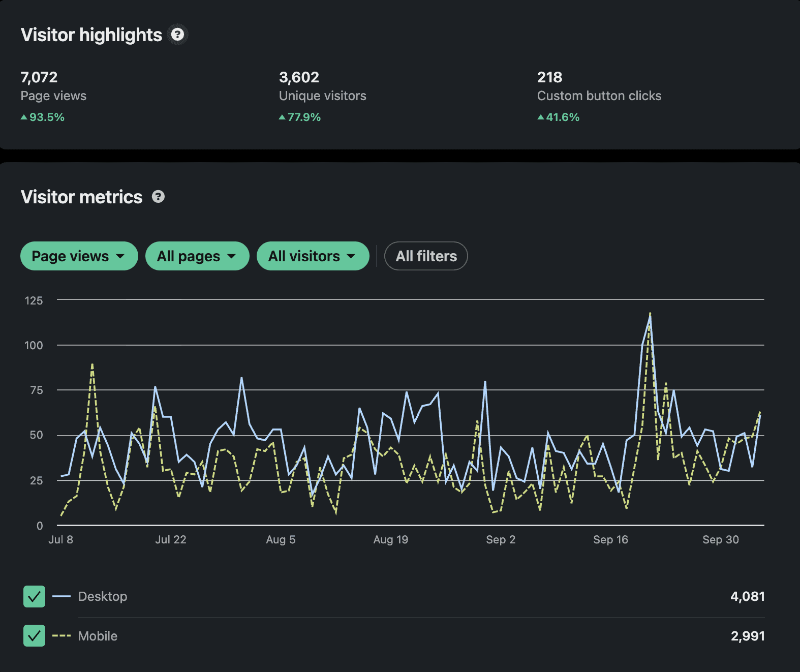Click the 41.6% button clicks increase
800x672 pixels.
pos(558,117)
